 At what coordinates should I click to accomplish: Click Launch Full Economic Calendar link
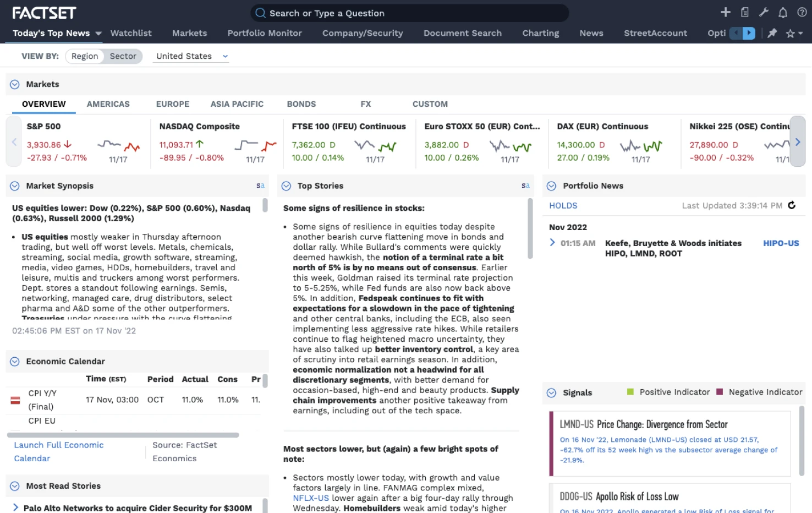[59, 452]
